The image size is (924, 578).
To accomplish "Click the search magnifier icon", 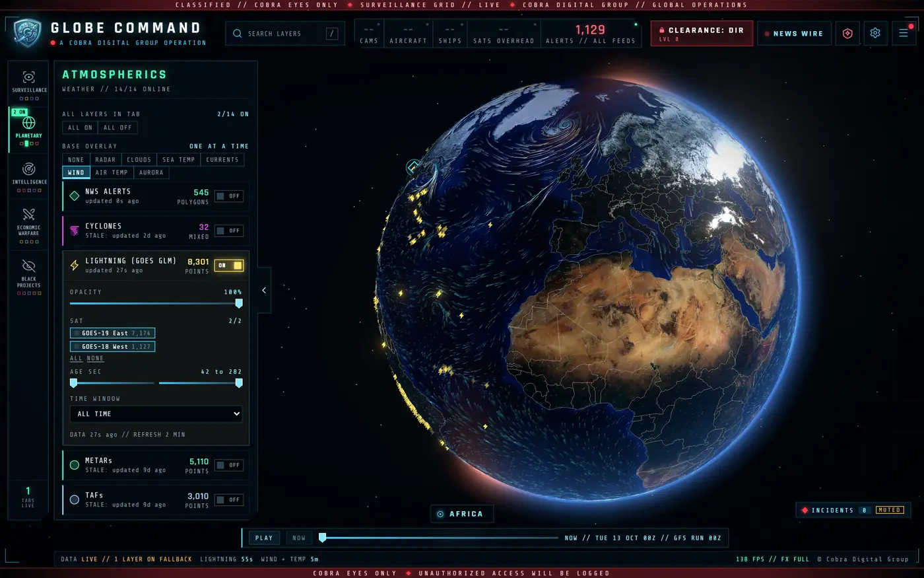I will (x=238, y=33).
